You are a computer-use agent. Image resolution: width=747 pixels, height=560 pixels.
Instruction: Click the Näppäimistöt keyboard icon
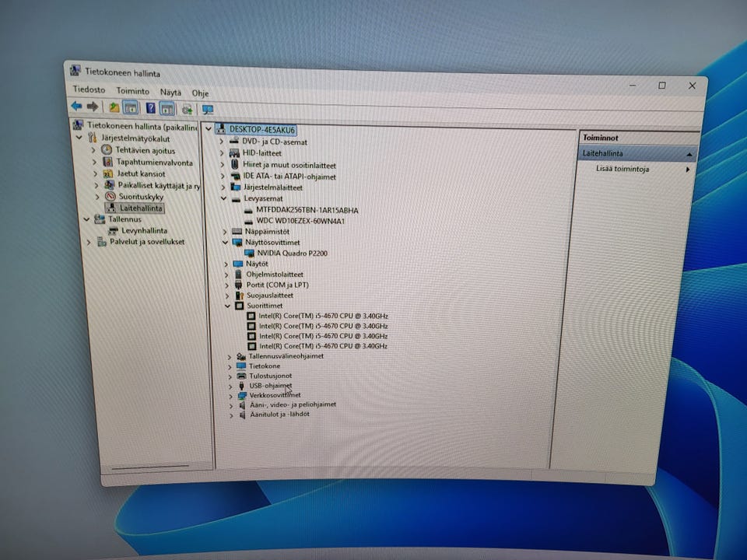[x=237, y=232]
